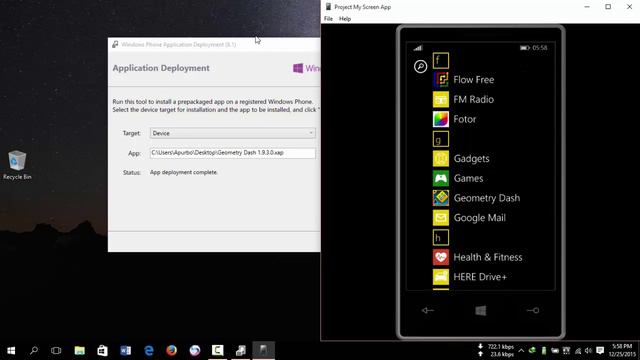Minimize the Project My Screen window
This screenshot has width=640, height=360.
(587, 7)
